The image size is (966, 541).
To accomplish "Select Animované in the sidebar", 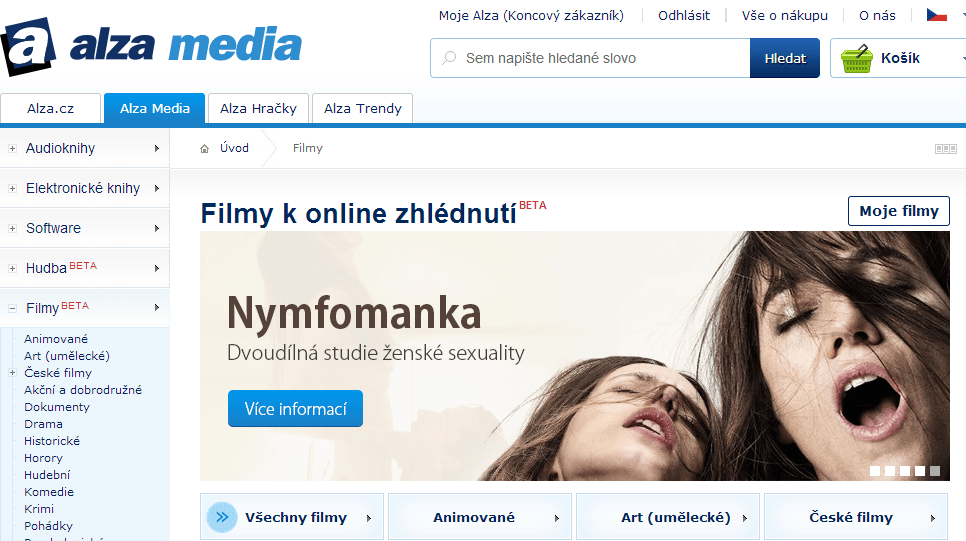I will (x=56, y=339).
